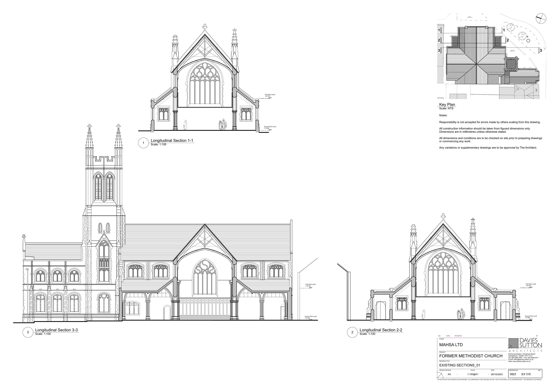Click the EX 310 drawing number
Screen dimensions: 555x392
526,374
